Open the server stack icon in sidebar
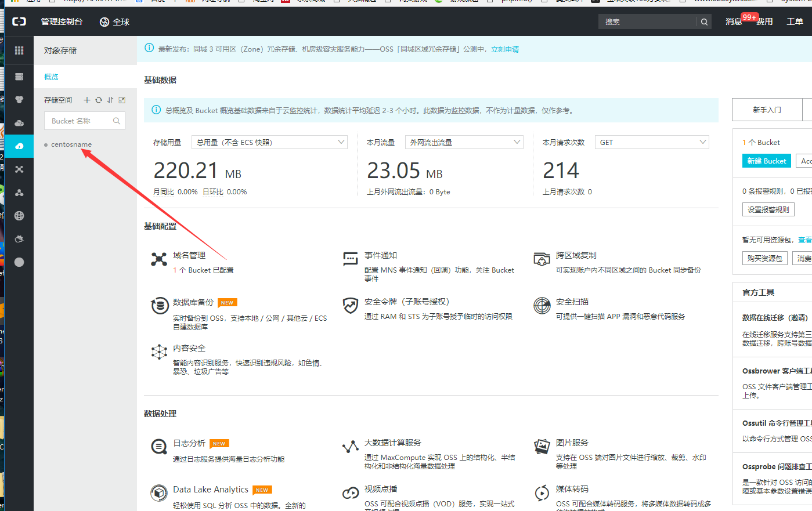The width and height of the screenshot is (812, 511). click(x=19, y=77)
